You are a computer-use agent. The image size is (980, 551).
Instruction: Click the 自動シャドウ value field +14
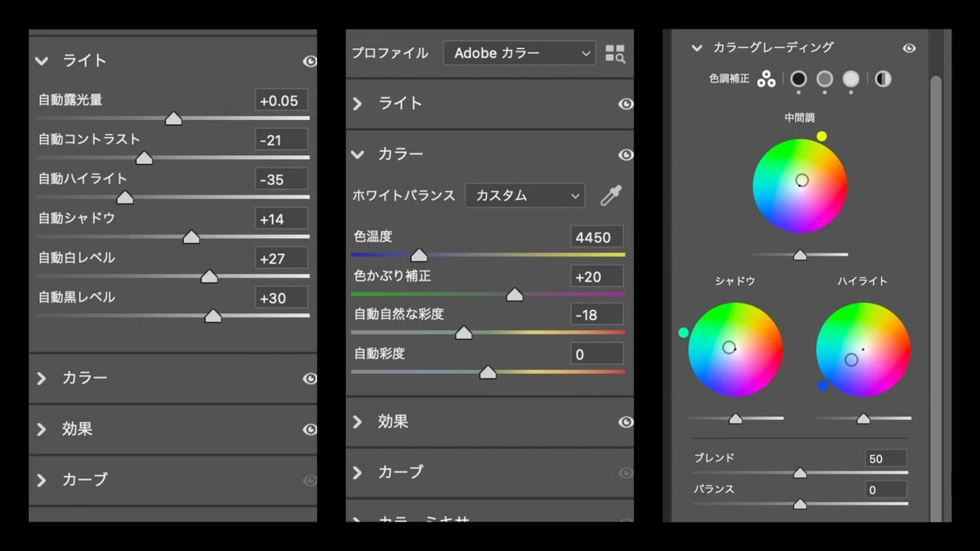click(x=281, y=219)
